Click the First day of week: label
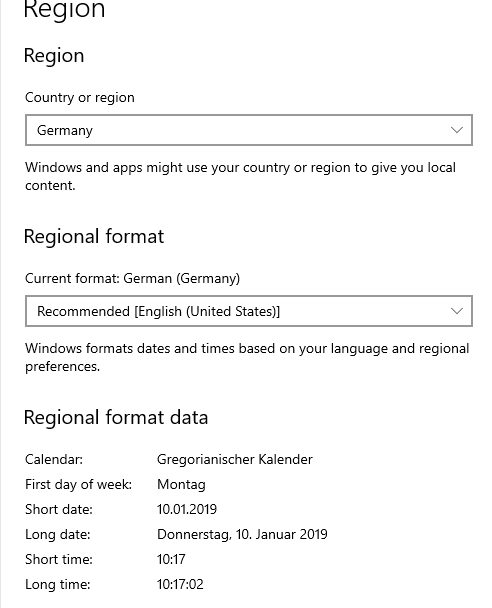This screenshot has width=492, height=608. [x=79, y=485]
